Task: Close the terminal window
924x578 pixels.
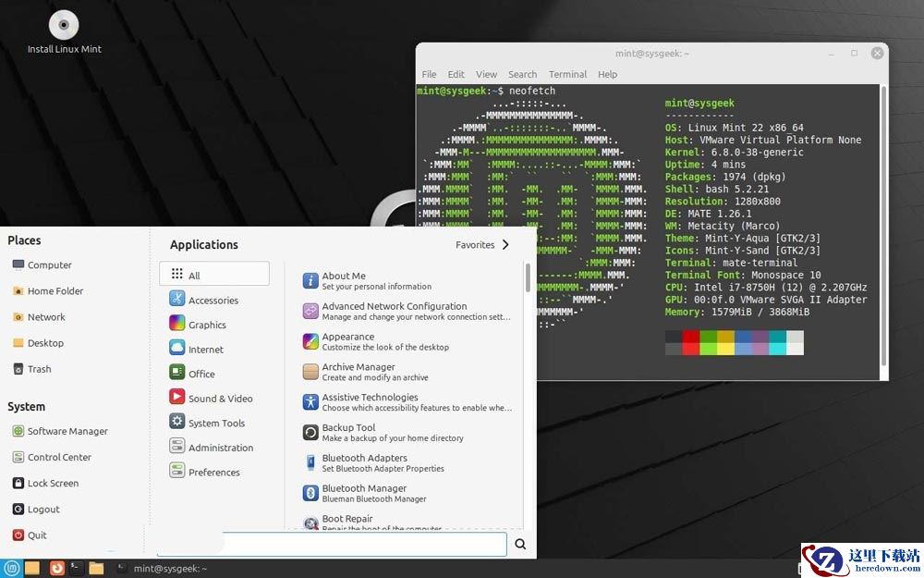Action: [877, 53]
